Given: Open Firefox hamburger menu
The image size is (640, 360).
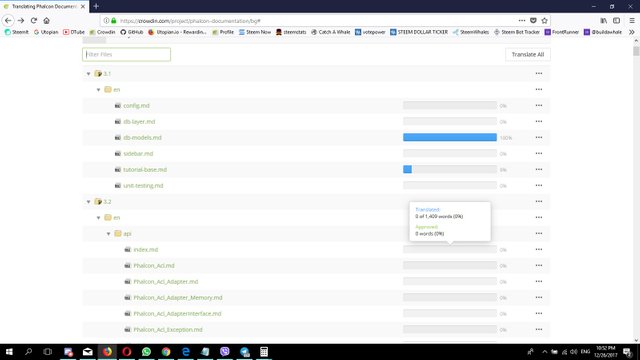Looking at the screenshot, I should (632, 20).
